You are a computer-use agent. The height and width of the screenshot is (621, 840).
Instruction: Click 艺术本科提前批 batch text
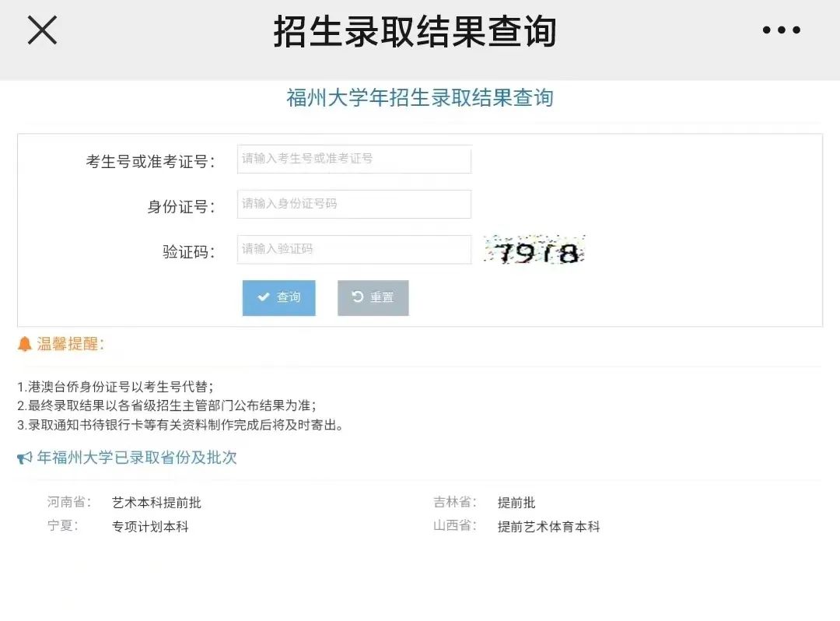pyautogui.click(x=156, y=503)
